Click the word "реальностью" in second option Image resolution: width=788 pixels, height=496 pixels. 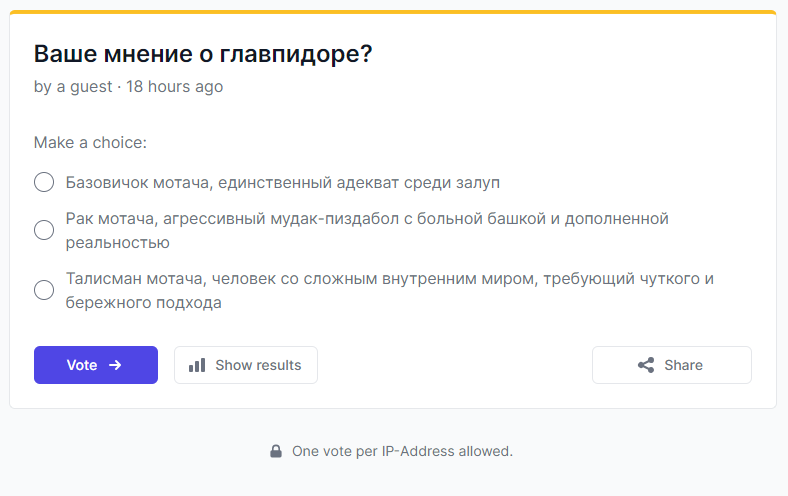click(118, 243)
